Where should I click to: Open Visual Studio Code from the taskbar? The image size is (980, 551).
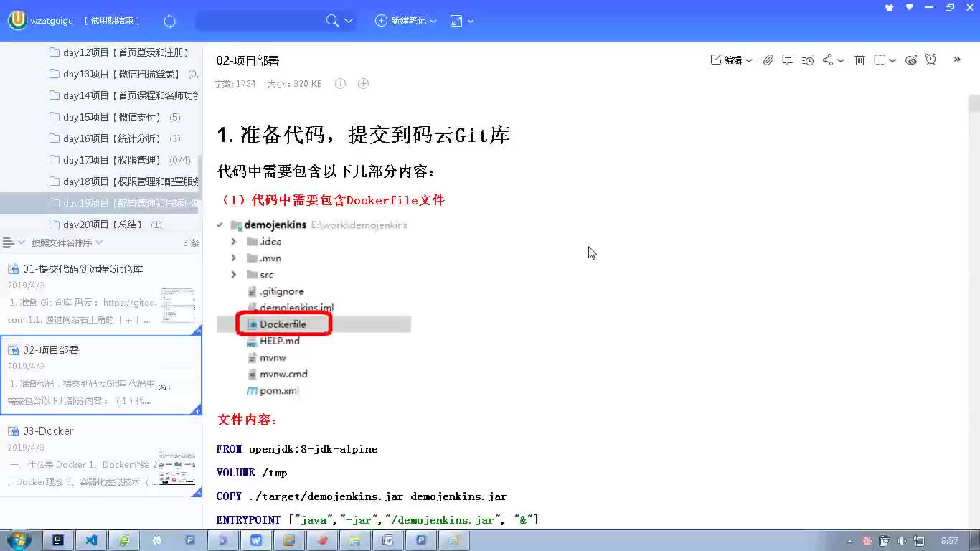[91, 540]
